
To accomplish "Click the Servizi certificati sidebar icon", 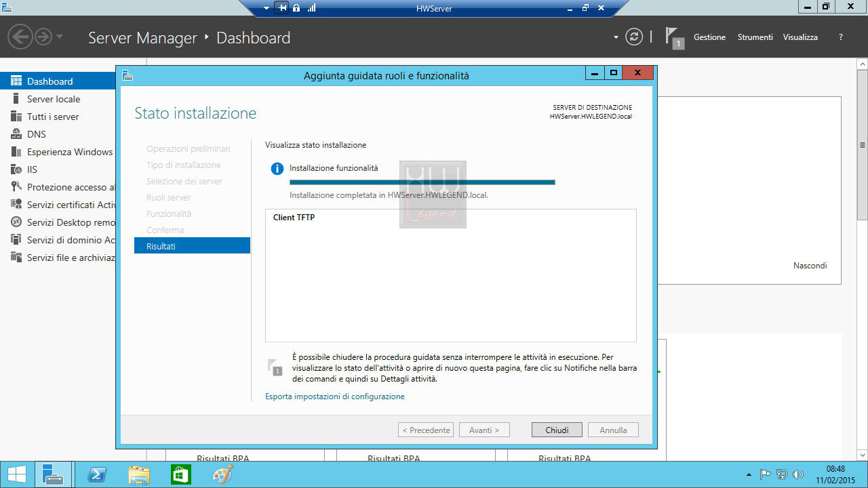I will pyautogui.click(x=16, y=204).
